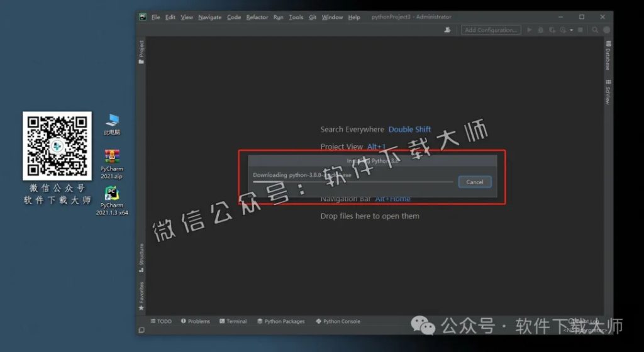Open the Database tool window tab

[608, 55]
